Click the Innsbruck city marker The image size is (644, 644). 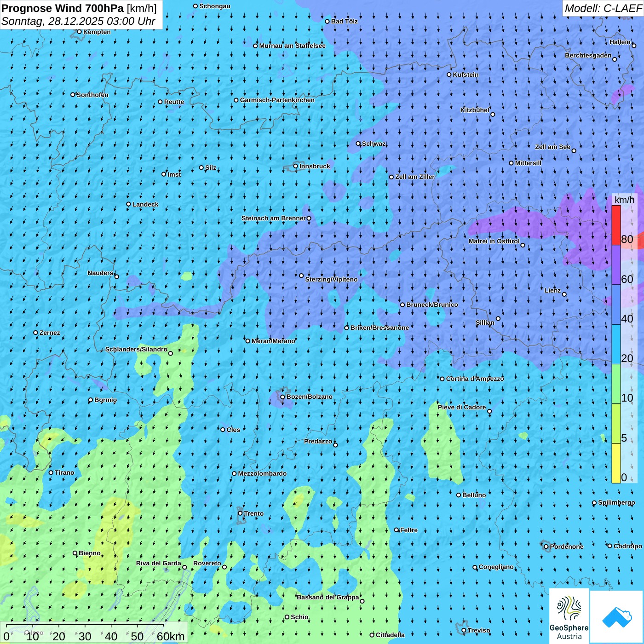click(296, 166)
